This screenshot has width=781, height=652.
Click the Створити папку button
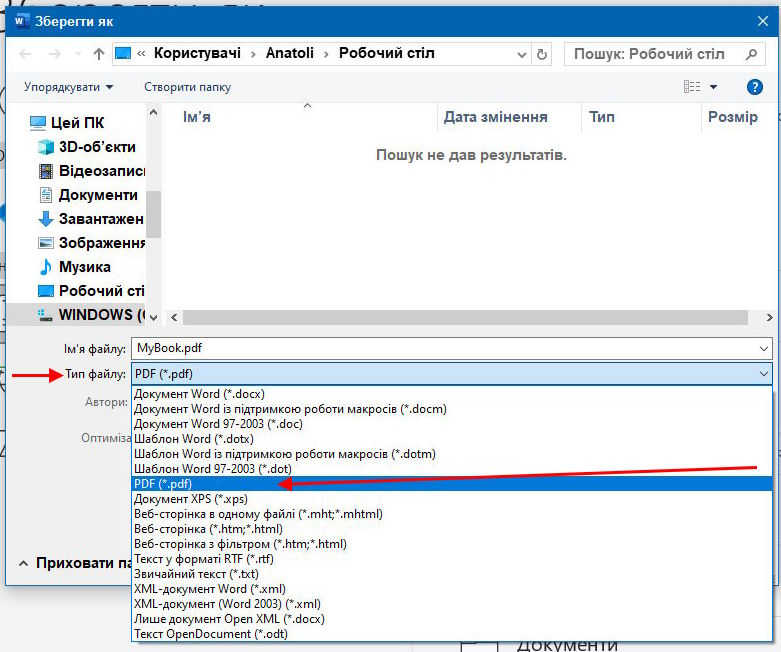click(x=187, y=87)
